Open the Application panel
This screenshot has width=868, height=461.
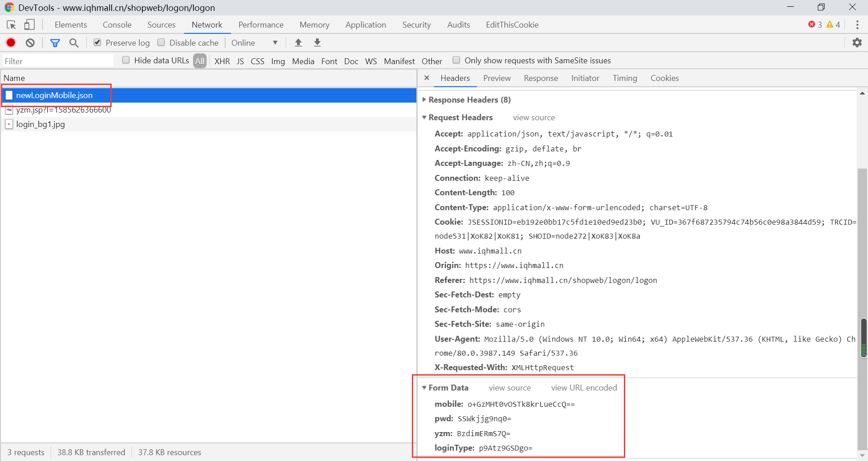coord(366,25)
